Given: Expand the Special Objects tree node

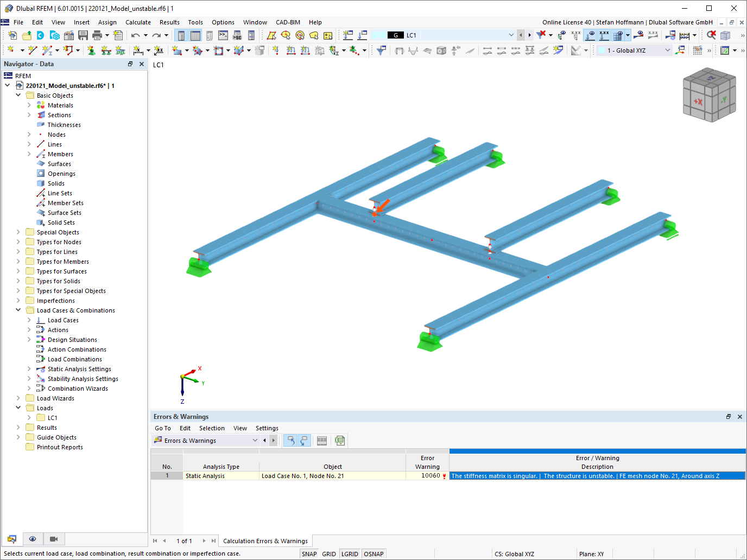Looking at the screenshot, I should [18, 232].
